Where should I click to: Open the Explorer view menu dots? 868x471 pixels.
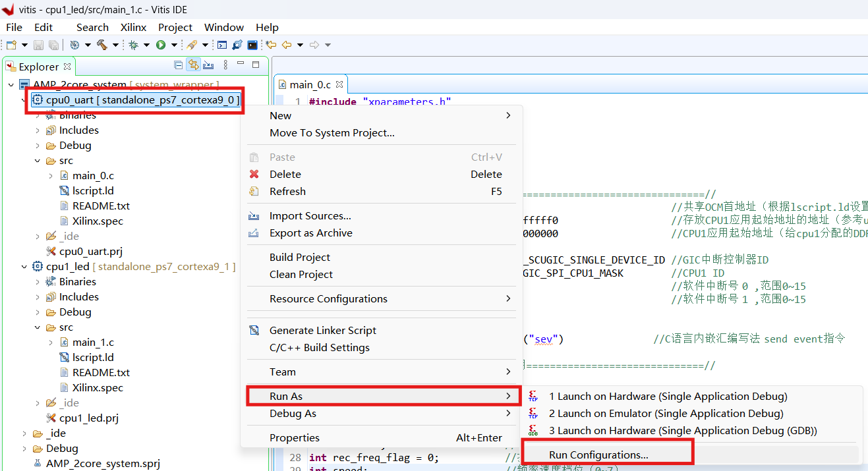point(225,65)
